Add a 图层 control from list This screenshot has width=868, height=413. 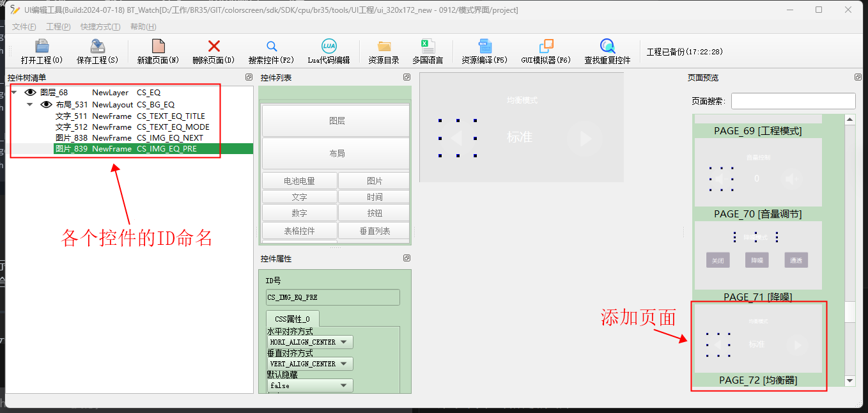336,121
